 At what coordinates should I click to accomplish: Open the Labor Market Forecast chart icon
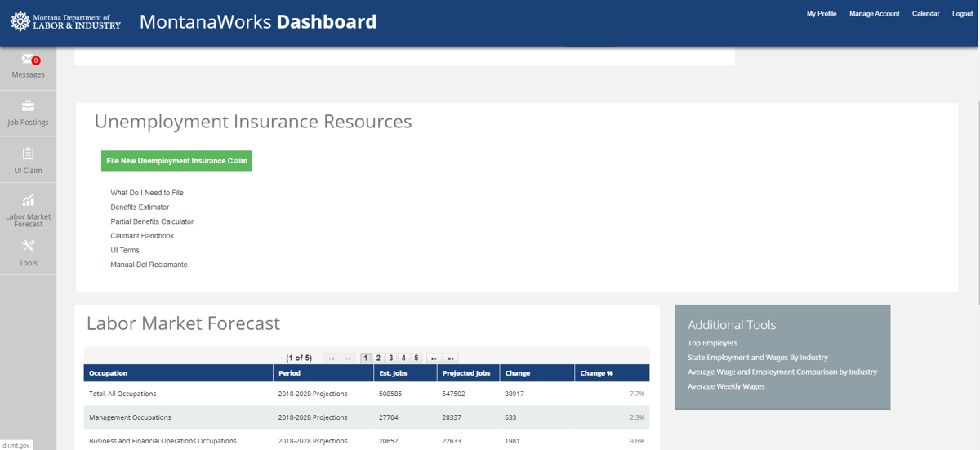pyautogui.click(x=28, y=200)
